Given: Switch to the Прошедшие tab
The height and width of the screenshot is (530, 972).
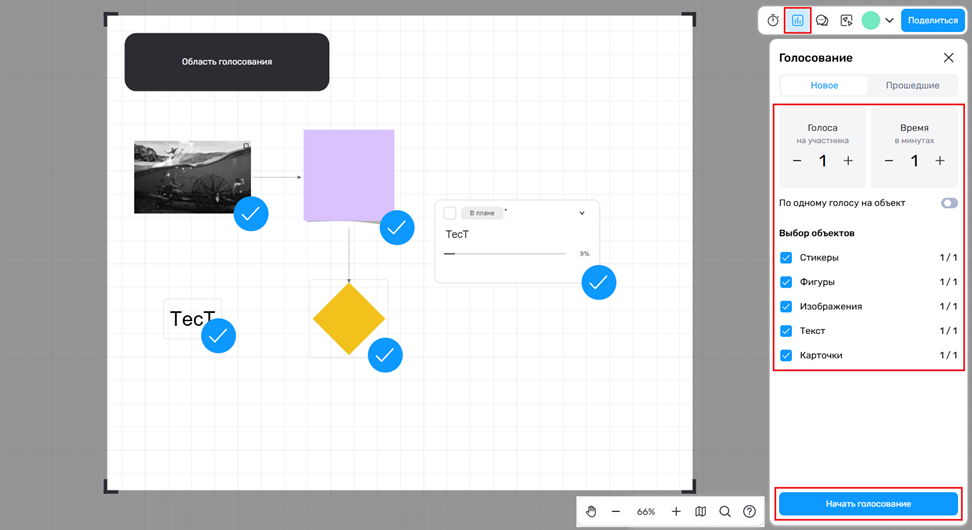Looking at the screenshot, I should pyautogui.click(x=912, y=86).
